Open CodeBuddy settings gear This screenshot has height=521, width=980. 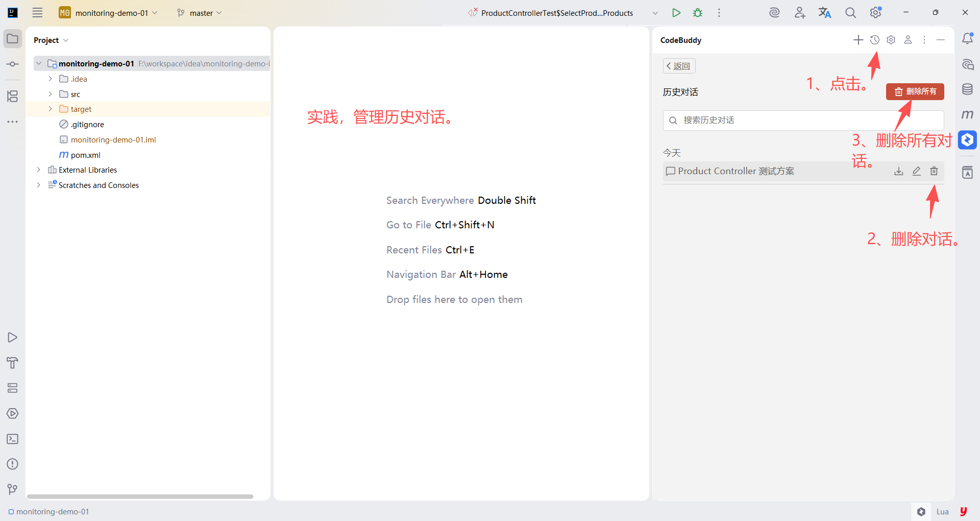coord(891,40)
